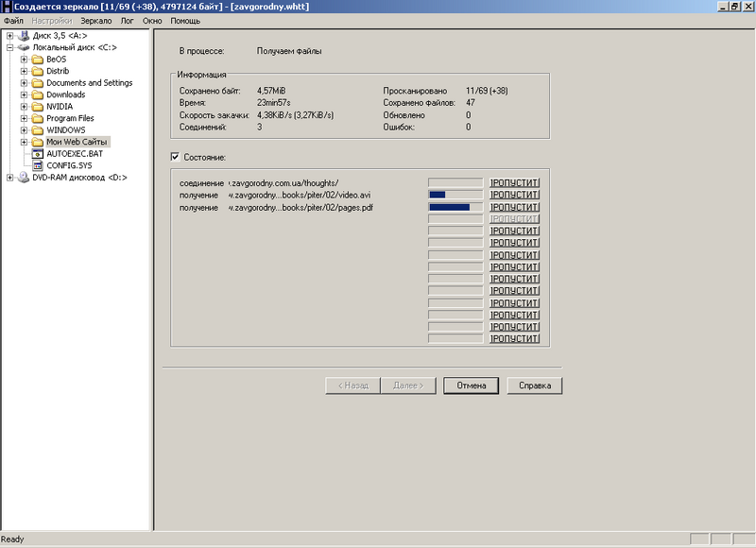Click the pages.pdf download progress bar
Screen dimensions: 756x548
(x=455, y=207)
